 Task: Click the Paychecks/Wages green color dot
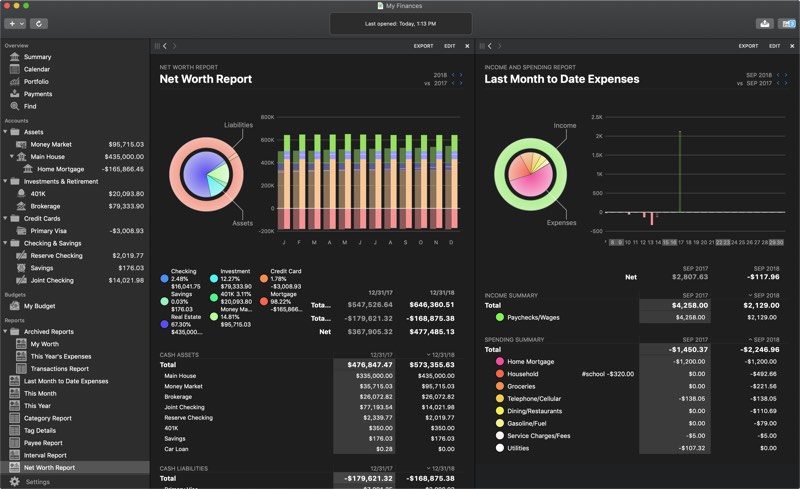pos(500,317)
